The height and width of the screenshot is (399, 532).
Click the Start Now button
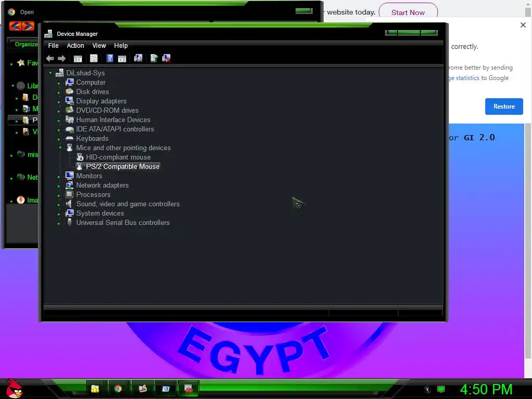(x=408, y=12)
